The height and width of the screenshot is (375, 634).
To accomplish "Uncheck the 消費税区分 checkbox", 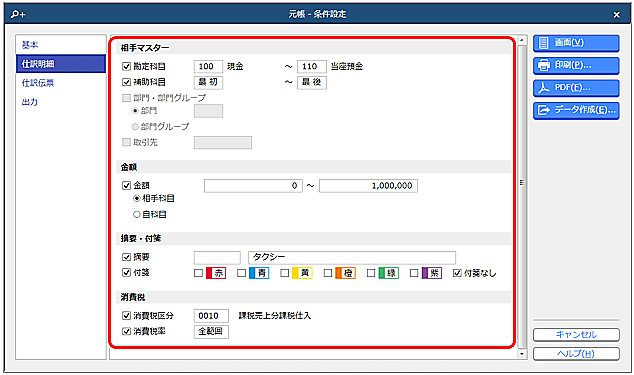I will tap(126, 316).
